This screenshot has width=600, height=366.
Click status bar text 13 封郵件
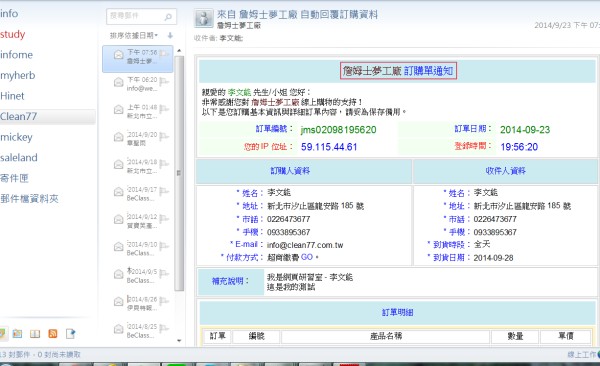coord(15,355)
